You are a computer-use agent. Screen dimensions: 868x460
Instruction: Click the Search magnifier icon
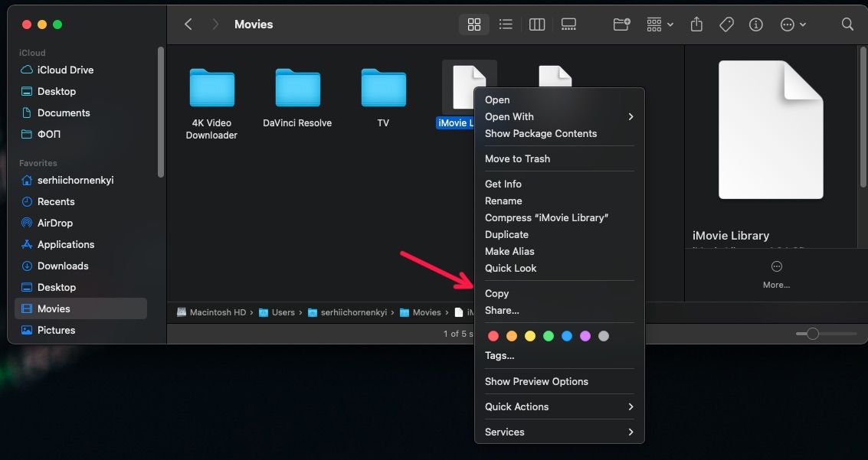coord(847,24)
